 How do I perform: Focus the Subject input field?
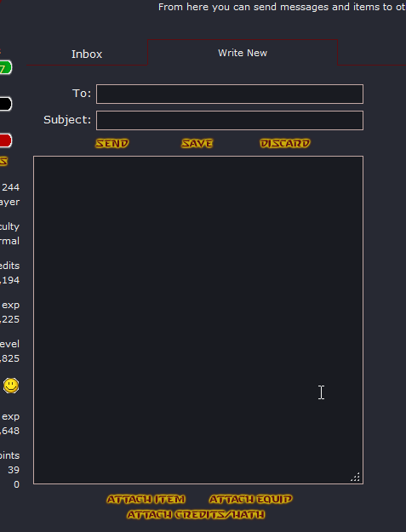pyautogui.click(x=230, y=121)
